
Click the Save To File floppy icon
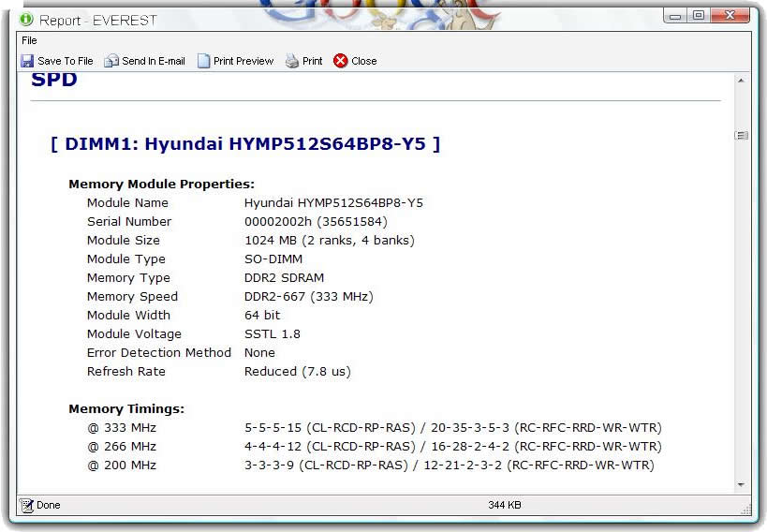coord(27,61)
